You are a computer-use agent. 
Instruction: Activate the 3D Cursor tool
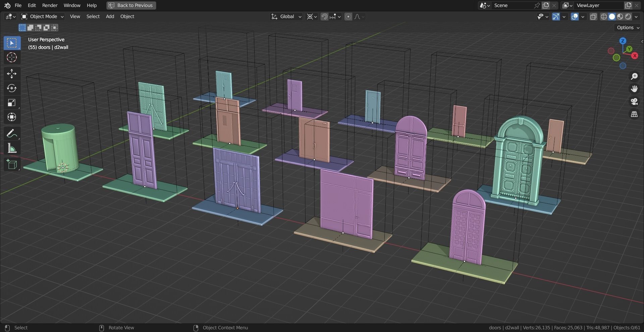12,57
